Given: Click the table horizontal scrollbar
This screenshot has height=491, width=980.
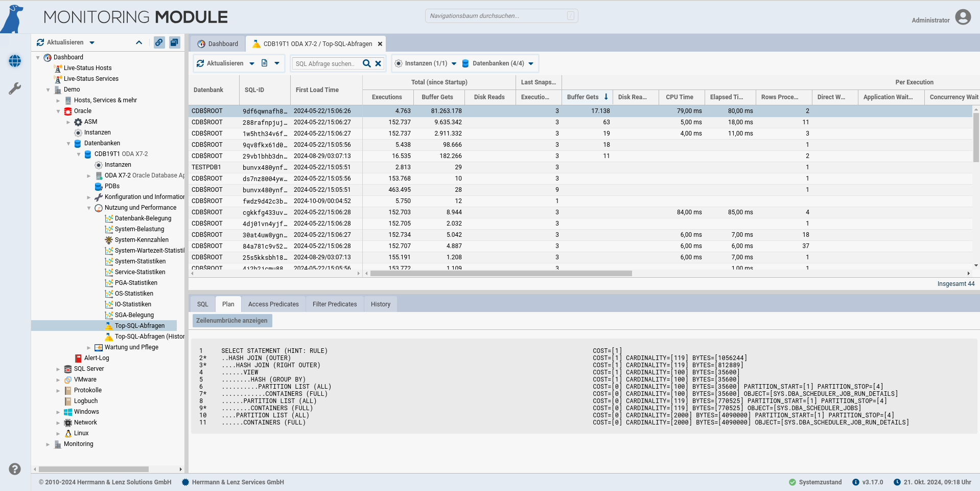Looking at the screenshot, I should (x=501, y=274).
